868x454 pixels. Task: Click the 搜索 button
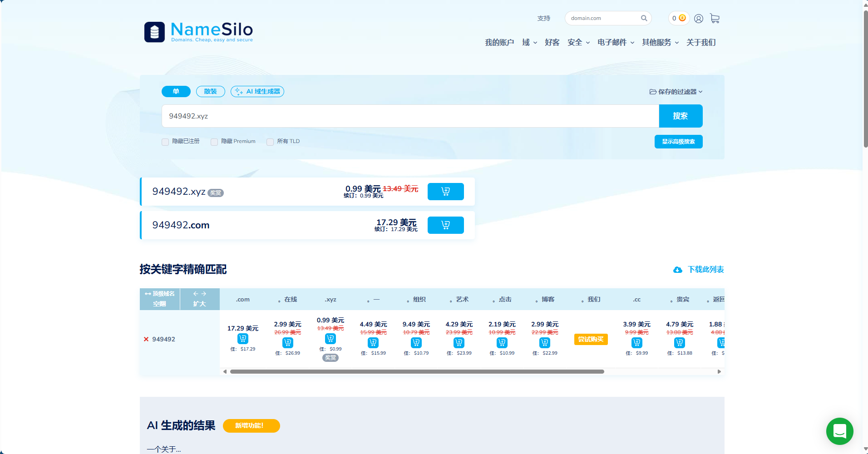coord(681,116)
